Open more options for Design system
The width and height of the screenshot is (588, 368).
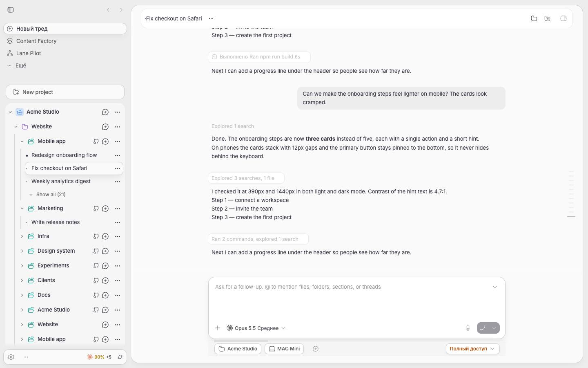click(118, 251)
